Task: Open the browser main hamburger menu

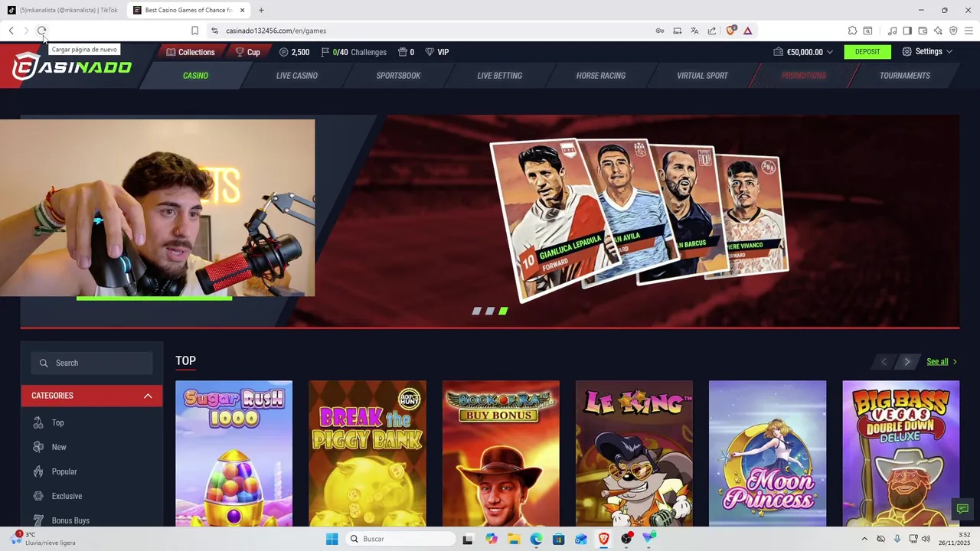Action: point(969,31)
